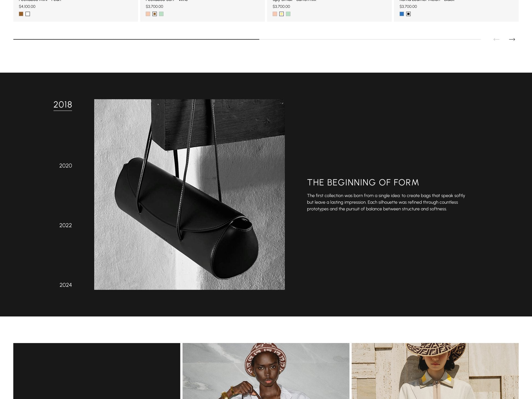The image size is (532, 399).
Task: Pick selected brown swatch on second product card
Action: (155, 14)
